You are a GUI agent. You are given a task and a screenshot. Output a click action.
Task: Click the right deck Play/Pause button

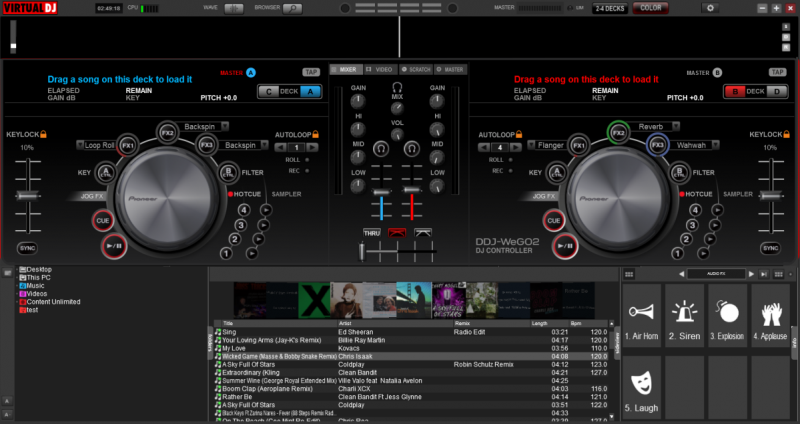pyautogui.click(x=565, y=246)
